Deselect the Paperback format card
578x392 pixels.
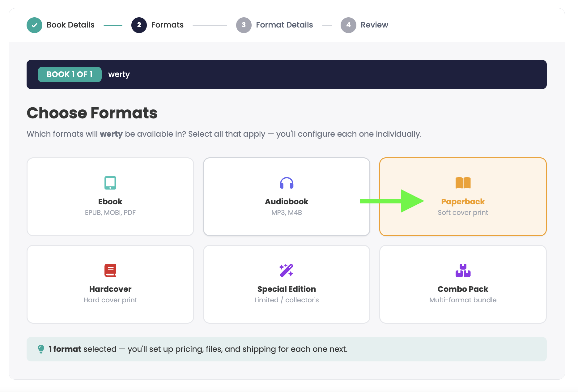(463, 197)
